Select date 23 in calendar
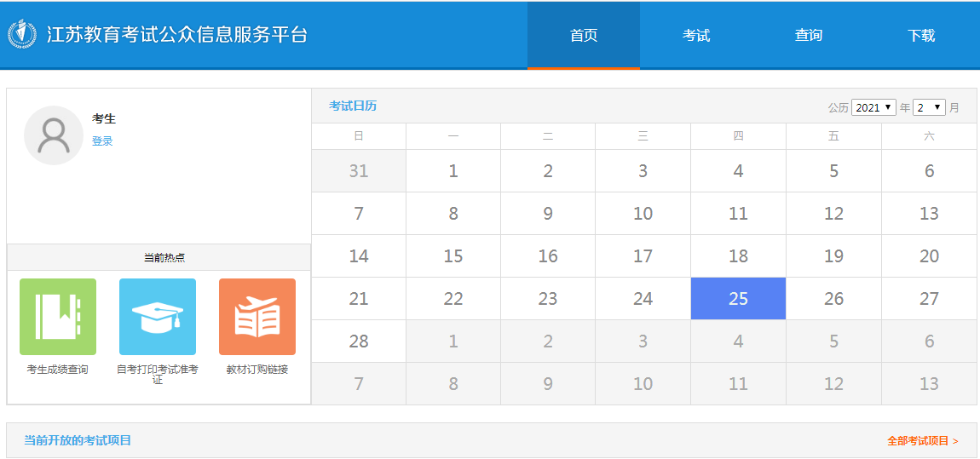Viewport: 980px width, 459px height. [548, 299]
